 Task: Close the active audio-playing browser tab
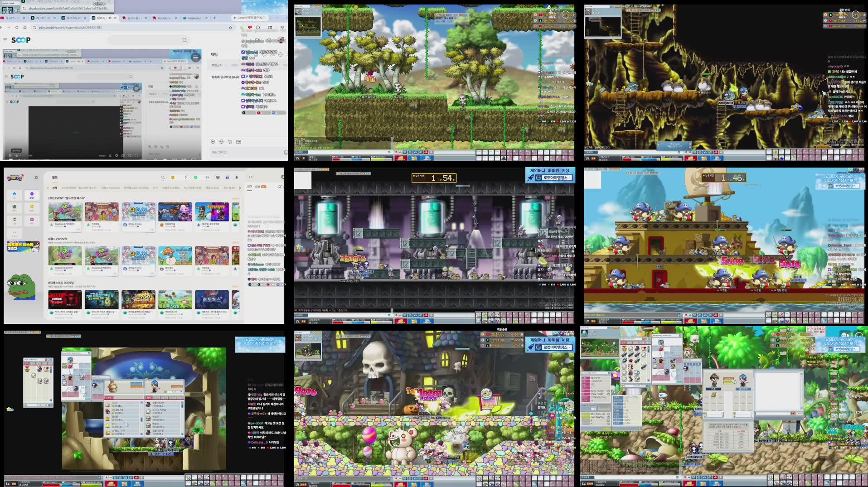point(115,18)
